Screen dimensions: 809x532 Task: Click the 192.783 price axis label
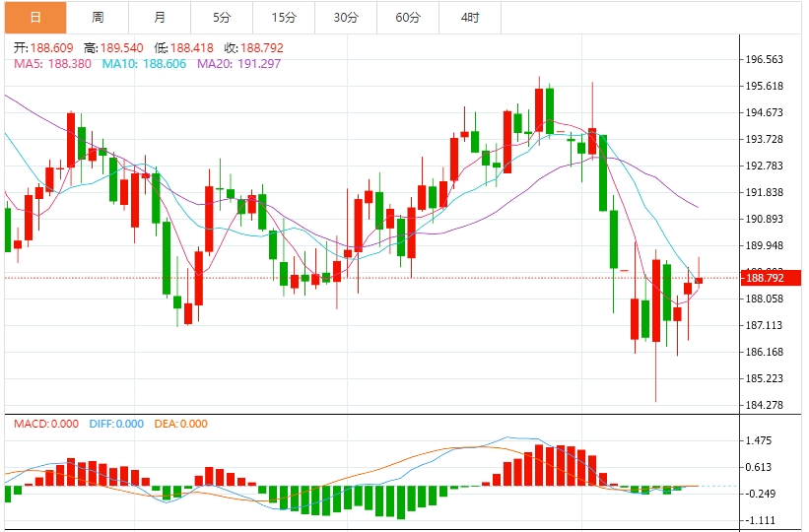point(764,166)
